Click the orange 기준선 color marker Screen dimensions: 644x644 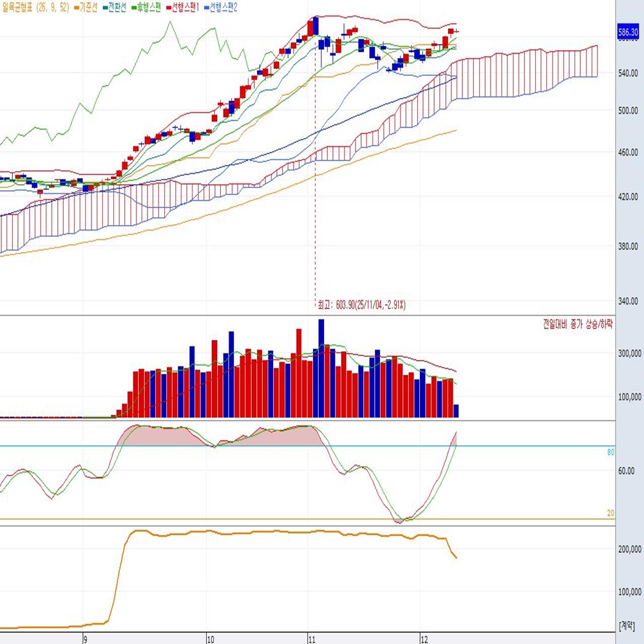(x=77, y=8)
